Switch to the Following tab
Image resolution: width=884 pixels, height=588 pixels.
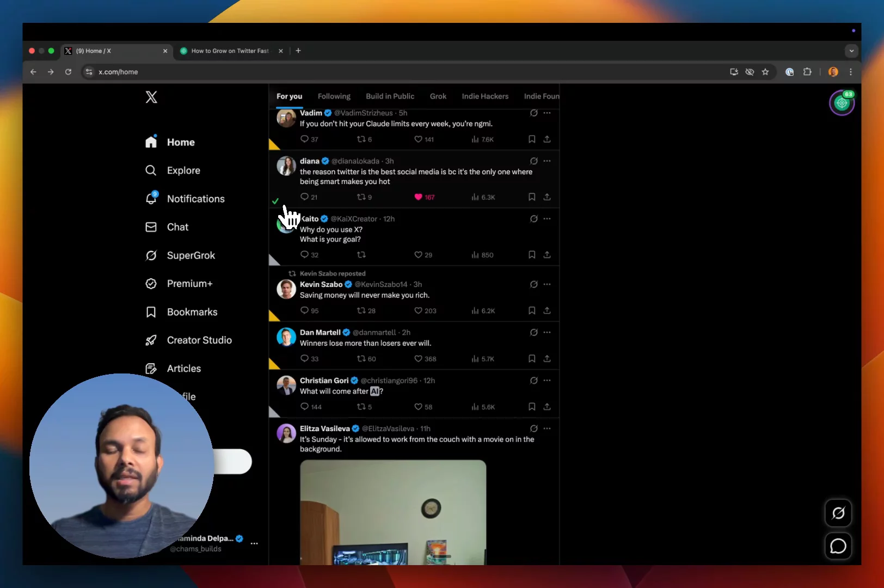click(x=334, y=96)
